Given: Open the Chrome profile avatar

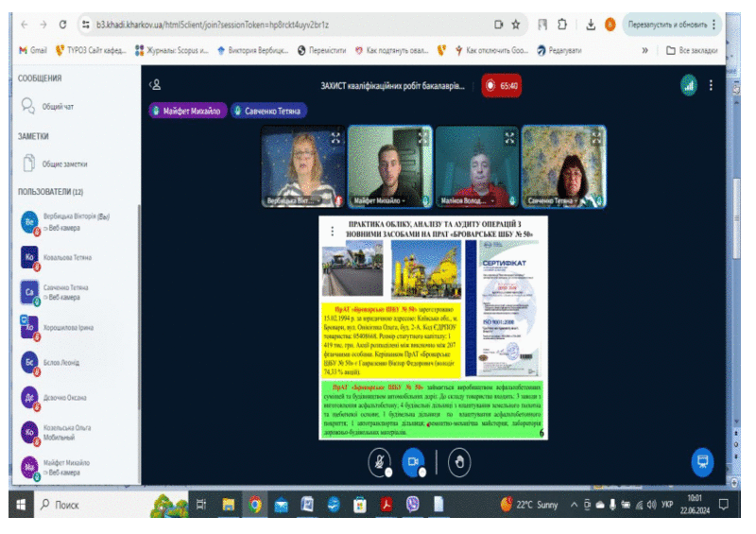Looking at the screenshot, I should (x=610, y=25).
